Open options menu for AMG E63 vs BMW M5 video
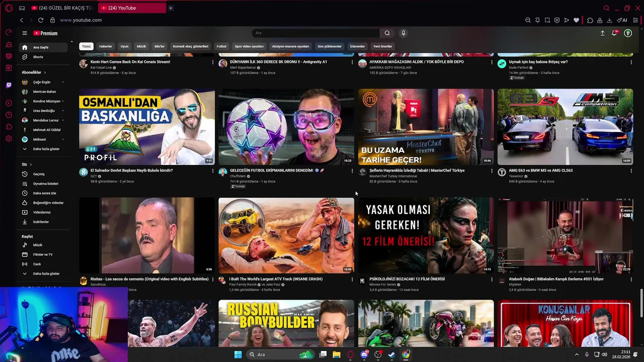This screenshot has height=362, width=644. [x=631, y=171]
